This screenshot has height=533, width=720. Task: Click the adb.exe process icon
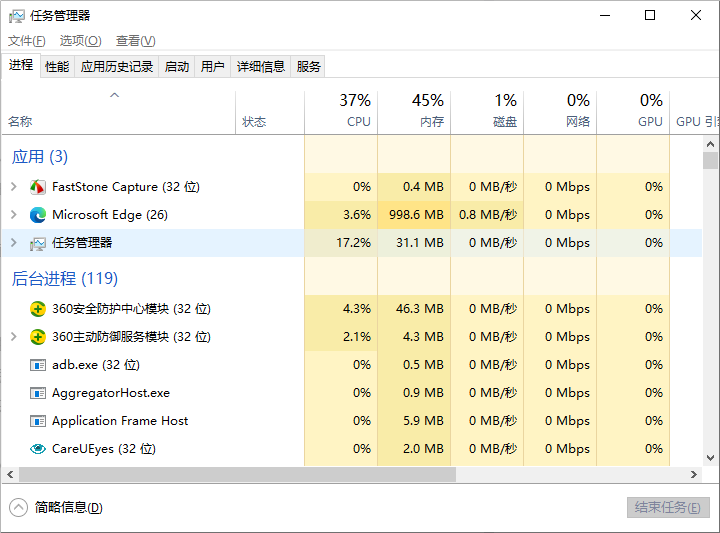(x=38, y=365)
